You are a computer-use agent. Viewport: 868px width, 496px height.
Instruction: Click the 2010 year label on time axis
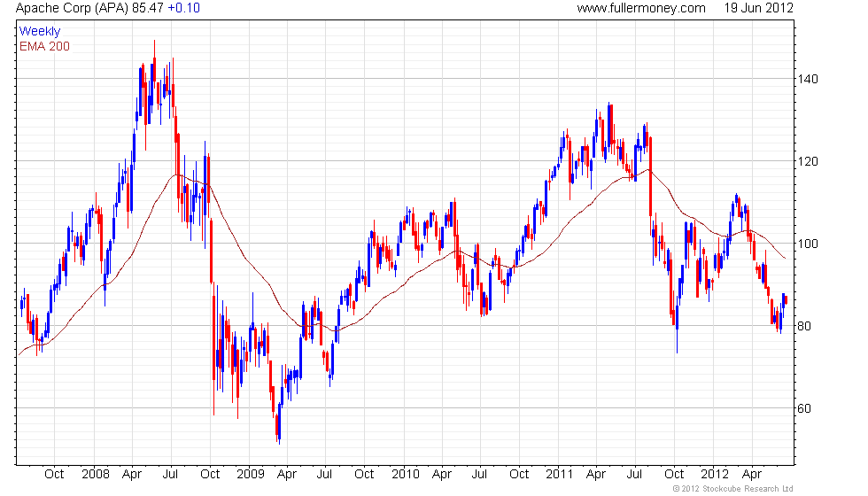pos(406,475)
